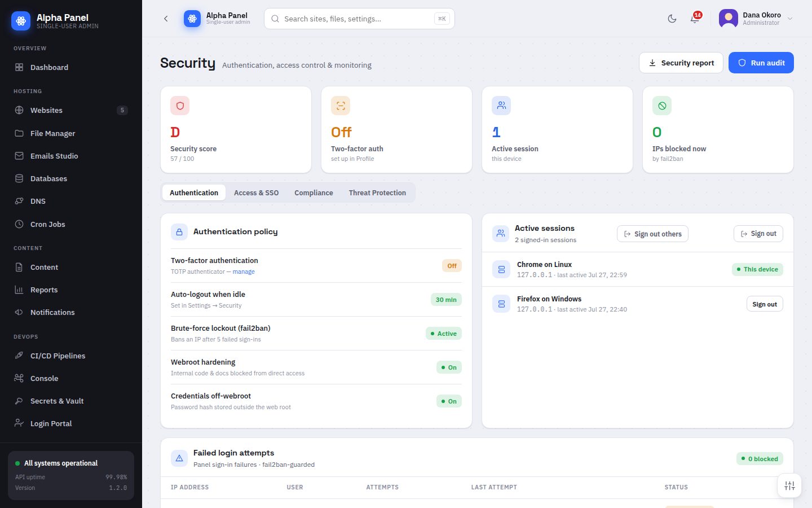Click the 57 / 100 score text

[182, 159]
